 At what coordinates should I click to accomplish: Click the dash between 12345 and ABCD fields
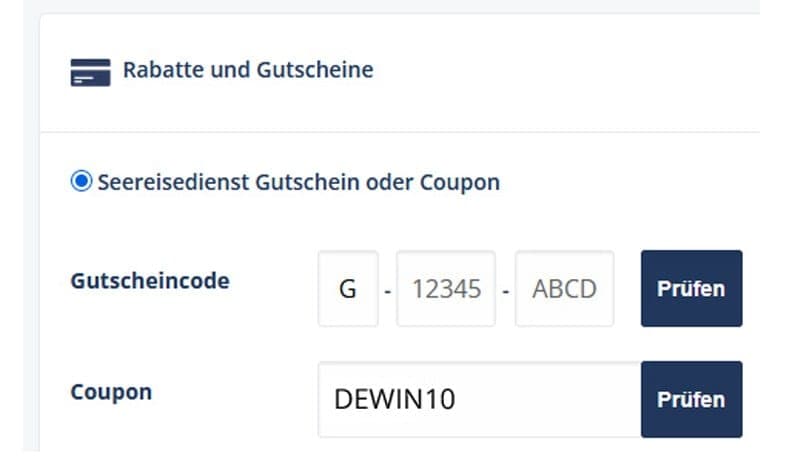pyautogui.click(x=506, y=290)
